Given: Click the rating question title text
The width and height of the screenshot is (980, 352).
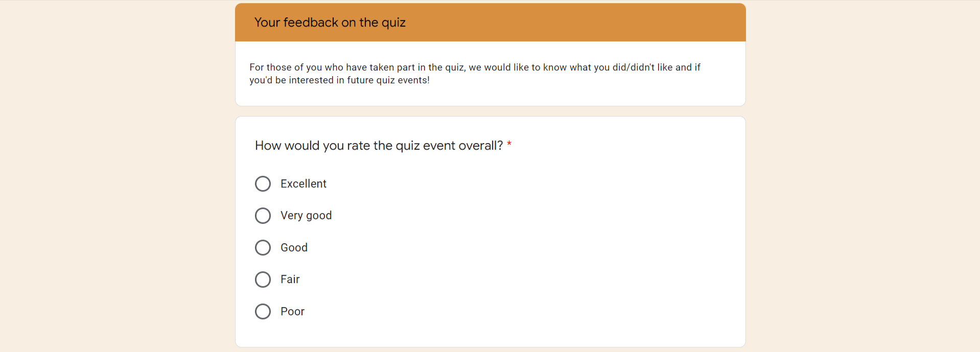Looking at the screenshot, I should pyautogui.click(x=379, y=146).
